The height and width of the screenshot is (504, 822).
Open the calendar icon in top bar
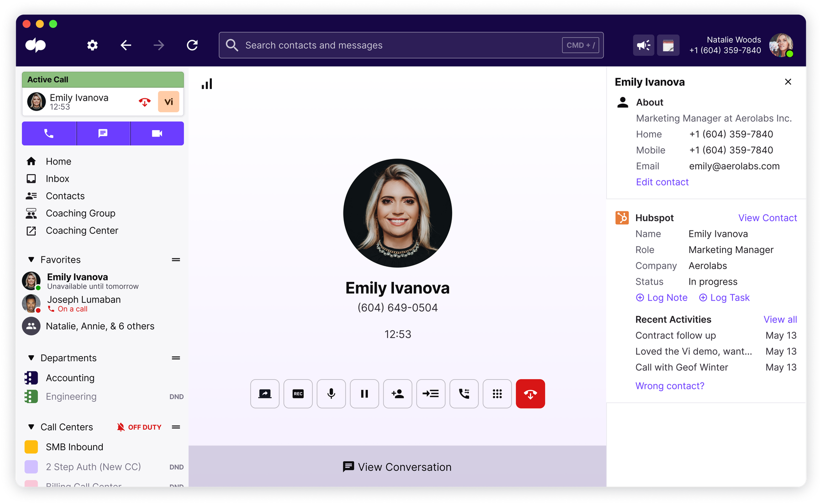coord(668,46)
